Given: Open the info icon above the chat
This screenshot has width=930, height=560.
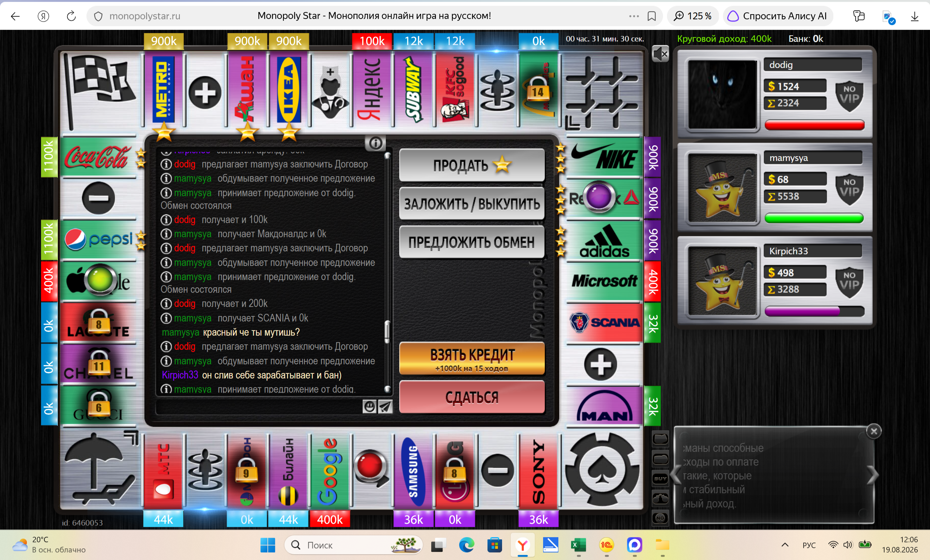Looking at the screenshot, I should coord(375,143).
